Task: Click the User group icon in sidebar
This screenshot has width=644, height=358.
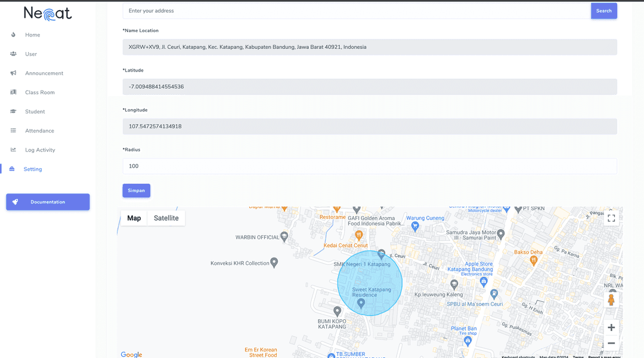Action: [x=13, y=54]
